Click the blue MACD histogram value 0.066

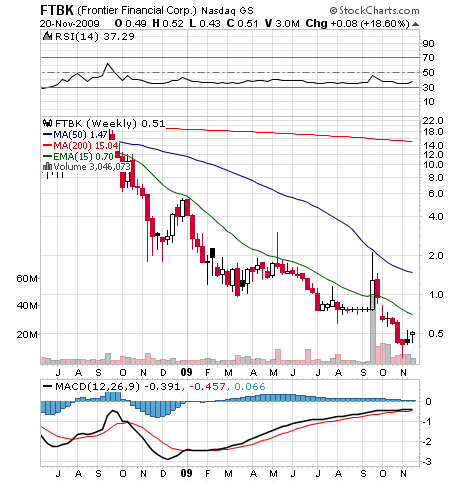[x=250, y=387]
